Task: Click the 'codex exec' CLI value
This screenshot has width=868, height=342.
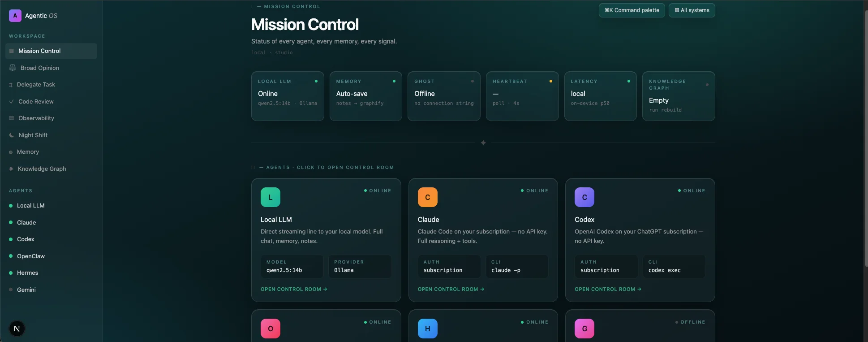Action: 664,270
